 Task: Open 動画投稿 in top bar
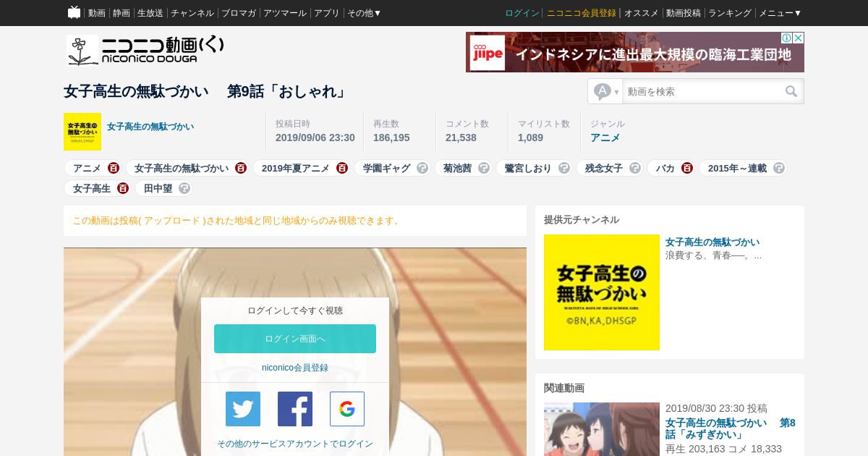pyautogui.click(x=684, y=13)
